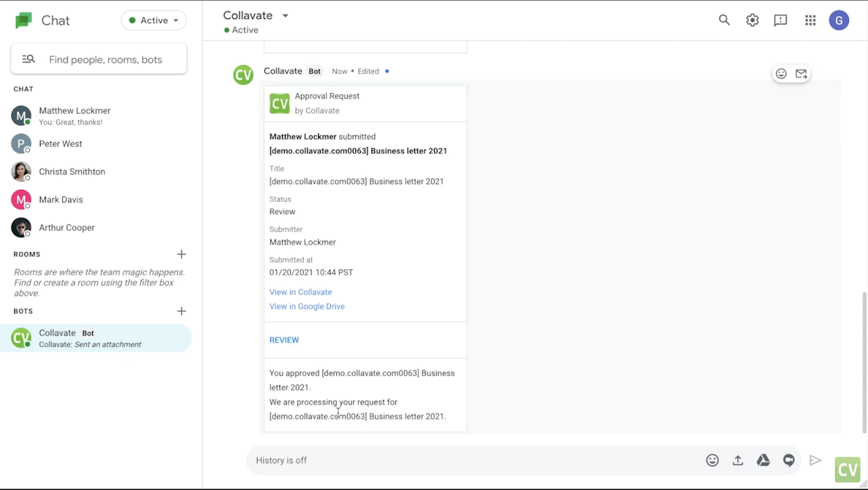868x490 pixels.
Task: Click the send feedback icon
Action: click(x=781, y=20)
